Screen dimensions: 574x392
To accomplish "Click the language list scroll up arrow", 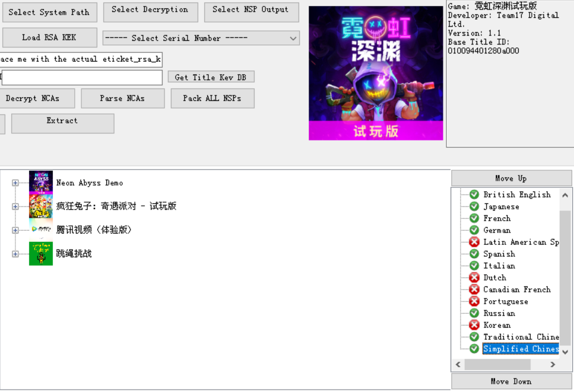I will tap(565, 195).
